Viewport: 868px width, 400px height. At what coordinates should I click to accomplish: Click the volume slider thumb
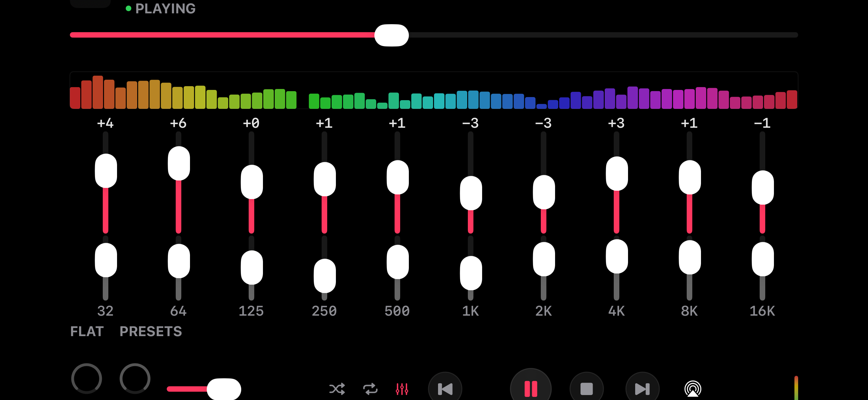point(224,389)
